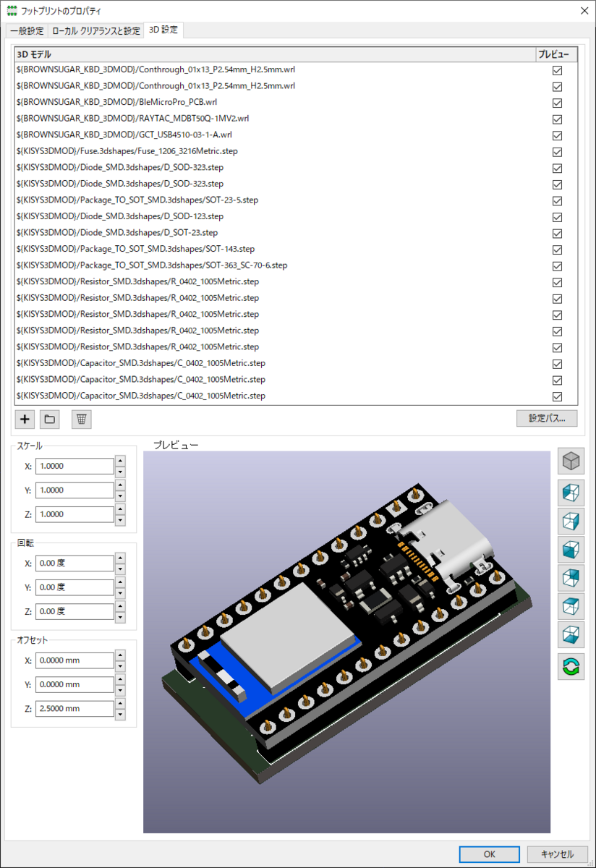
Task: Disable preview of BleMicroPro_PCB.wrl
Action: coord(557,103)
